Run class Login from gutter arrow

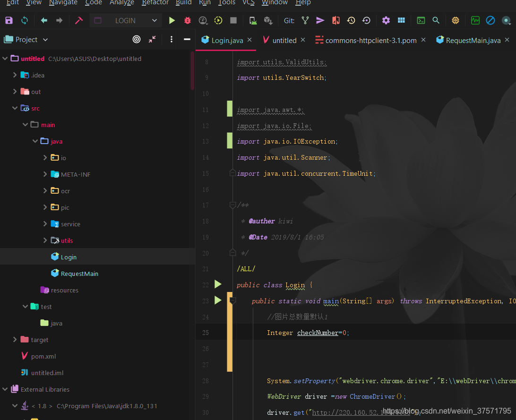coord(218,284)
